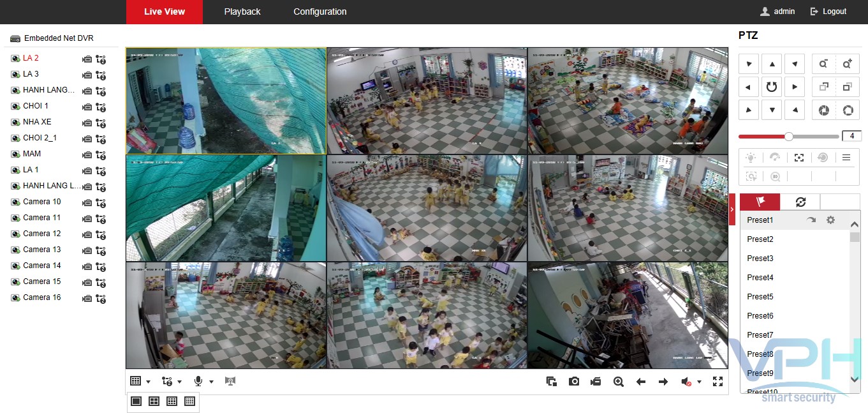
Task: Select Preset5 from the preset list
Action: point(760,297)
